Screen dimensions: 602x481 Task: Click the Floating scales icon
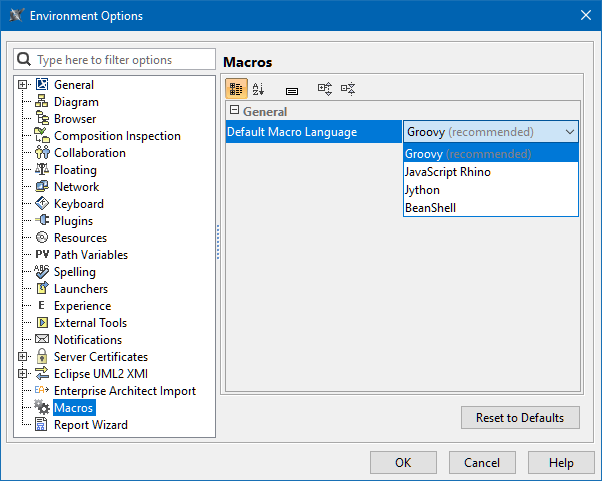(42, 169)
